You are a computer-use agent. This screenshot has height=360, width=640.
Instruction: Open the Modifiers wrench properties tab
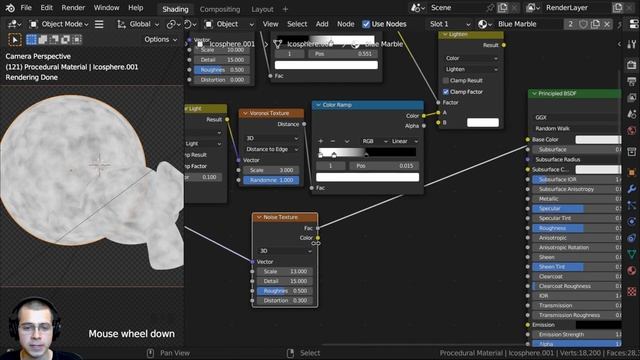click(631, 189)
